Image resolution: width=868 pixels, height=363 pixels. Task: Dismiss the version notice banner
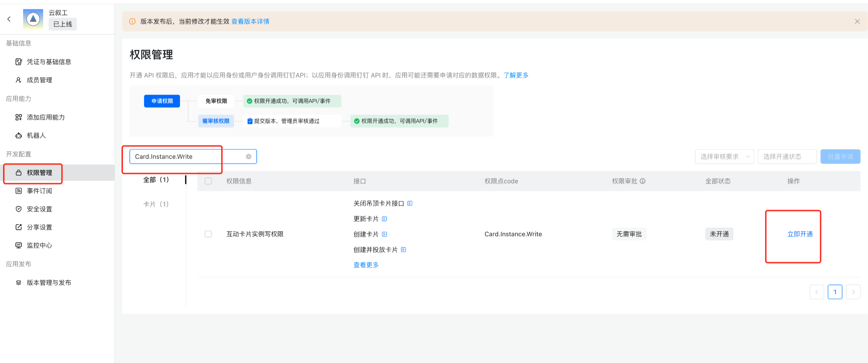click(x=857, y=21)
